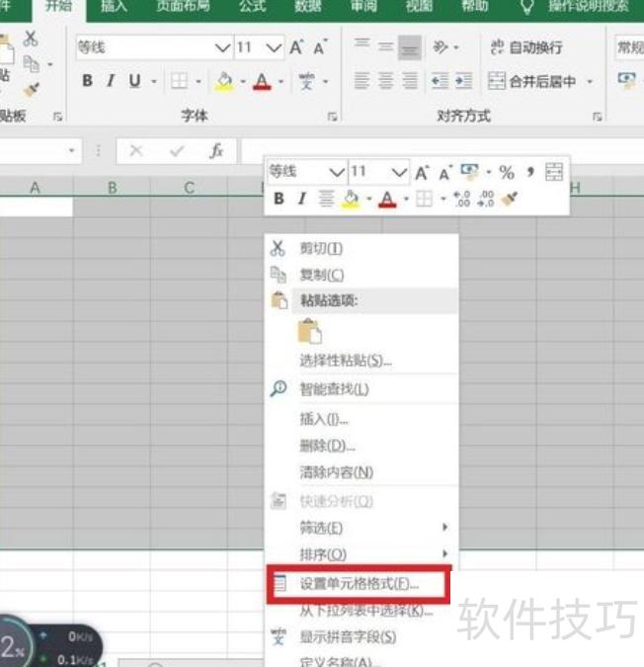Select Middle Align in ribbon alignment group
The image size is (644, 667).
click(x=385, y=46)
